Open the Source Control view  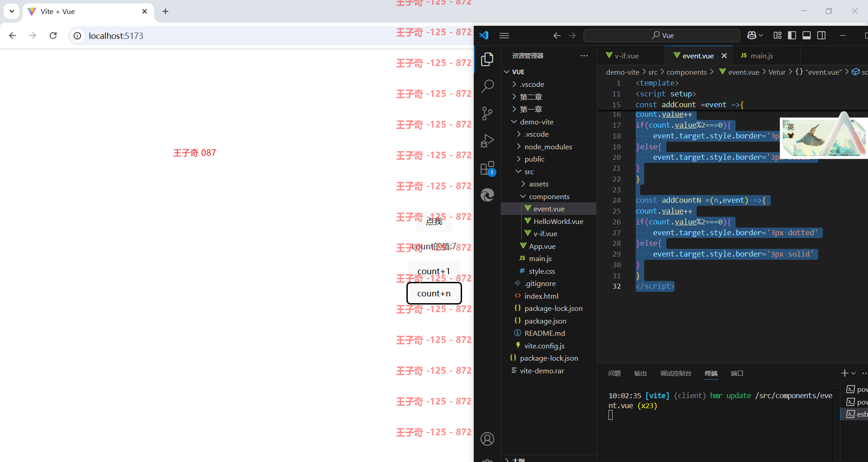coord(487,113)
